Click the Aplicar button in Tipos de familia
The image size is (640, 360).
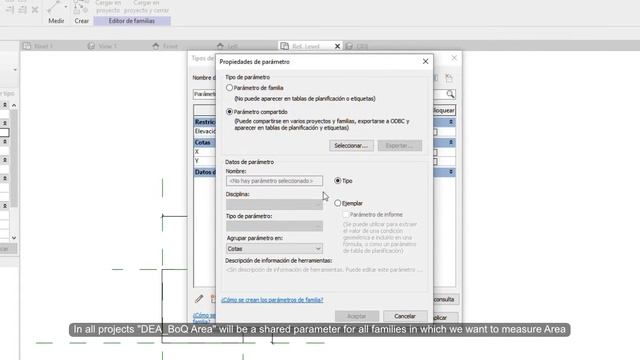coord(445,318)
